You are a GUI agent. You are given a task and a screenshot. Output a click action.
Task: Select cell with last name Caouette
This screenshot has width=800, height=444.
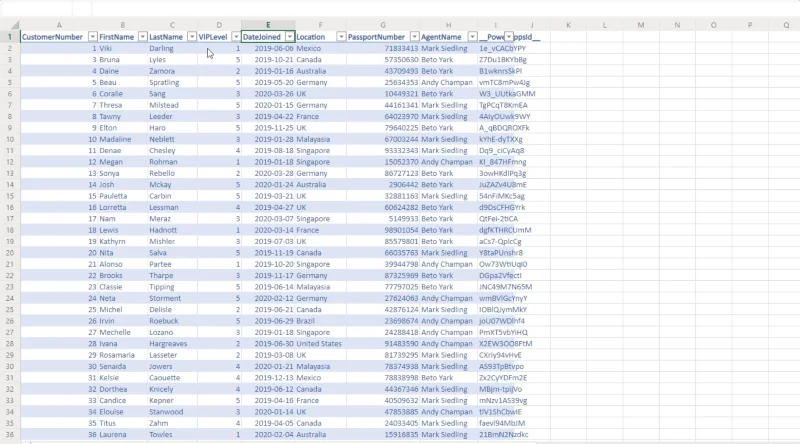172,378
